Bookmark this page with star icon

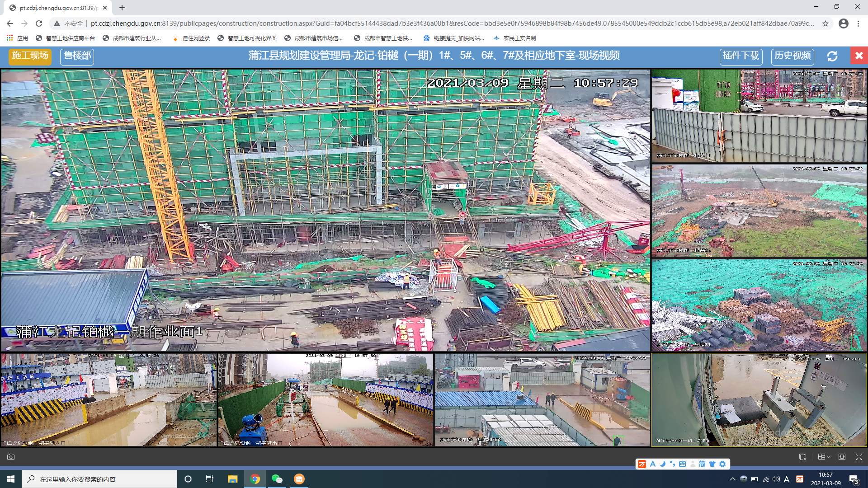coord(825,23)
